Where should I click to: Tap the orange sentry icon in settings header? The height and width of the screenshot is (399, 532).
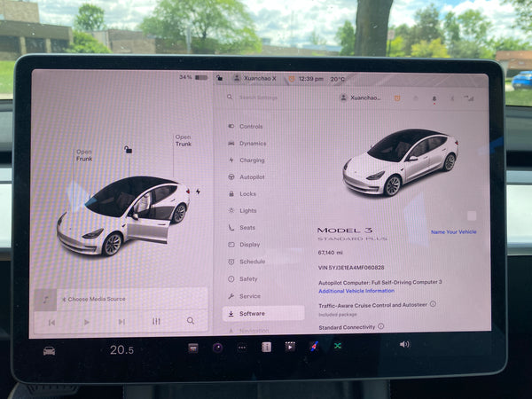pos(397,98)
